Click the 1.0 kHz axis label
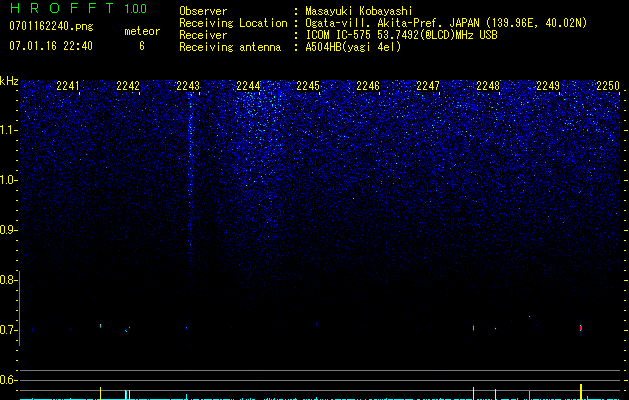The height and width of the screenshot is (400, 629). tap(8, 180)
